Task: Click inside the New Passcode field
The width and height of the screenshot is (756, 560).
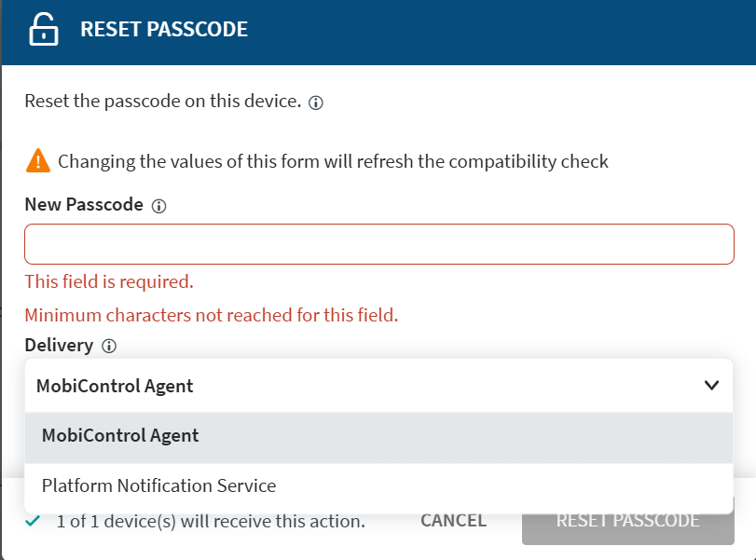Action: (378, 244)
